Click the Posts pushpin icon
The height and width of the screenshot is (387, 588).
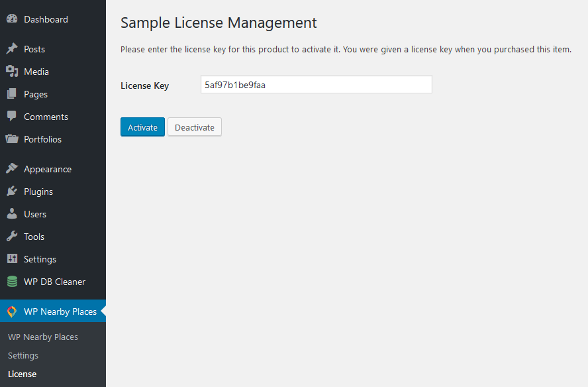tap(12, 48)
